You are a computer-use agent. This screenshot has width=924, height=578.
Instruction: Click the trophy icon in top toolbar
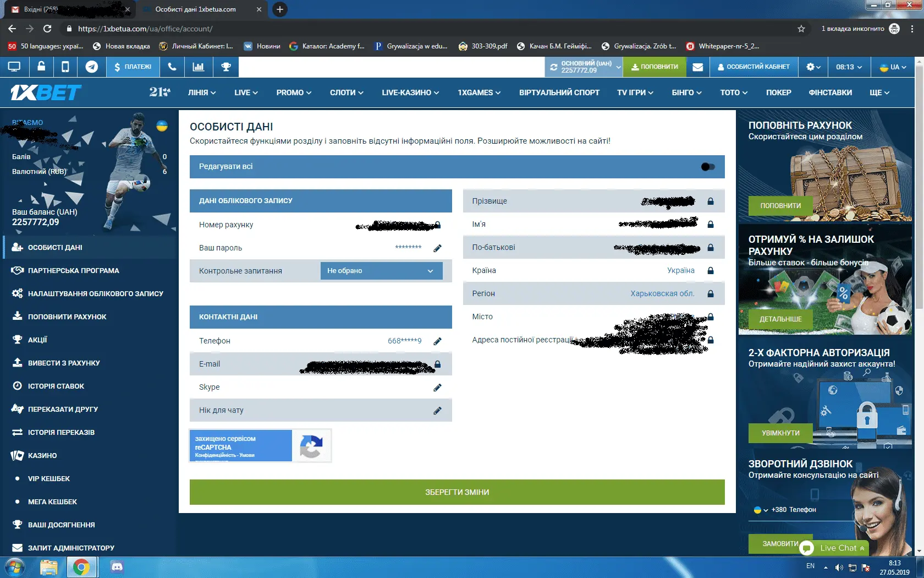coord(226,67)
